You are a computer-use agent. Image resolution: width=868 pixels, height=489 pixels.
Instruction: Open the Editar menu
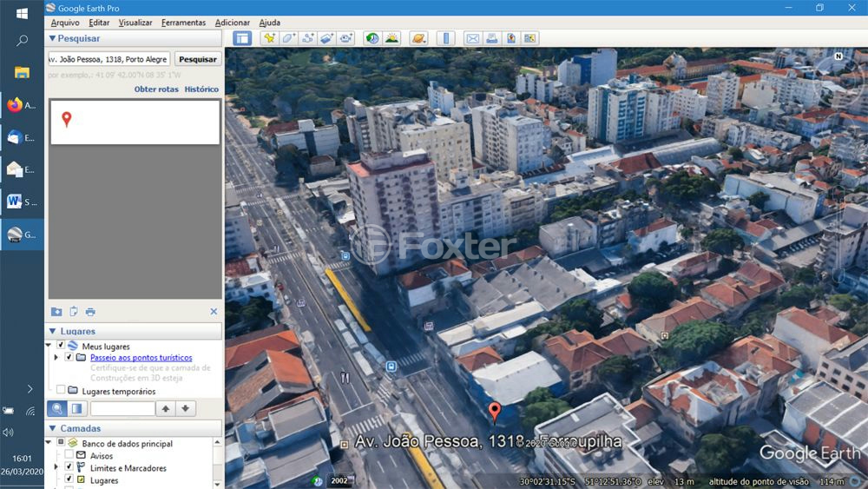point(99,23)
